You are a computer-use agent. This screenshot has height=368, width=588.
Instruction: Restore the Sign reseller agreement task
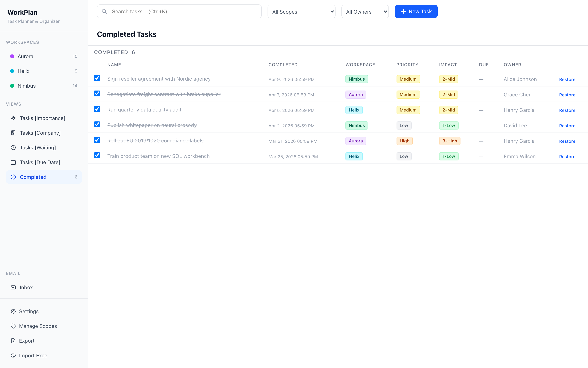[567, 79]
